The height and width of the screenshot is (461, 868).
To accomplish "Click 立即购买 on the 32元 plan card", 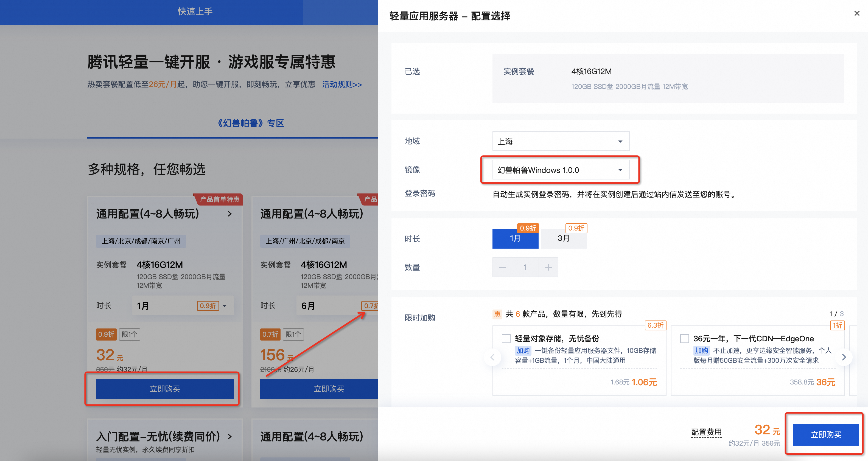I will click(165, 389).
